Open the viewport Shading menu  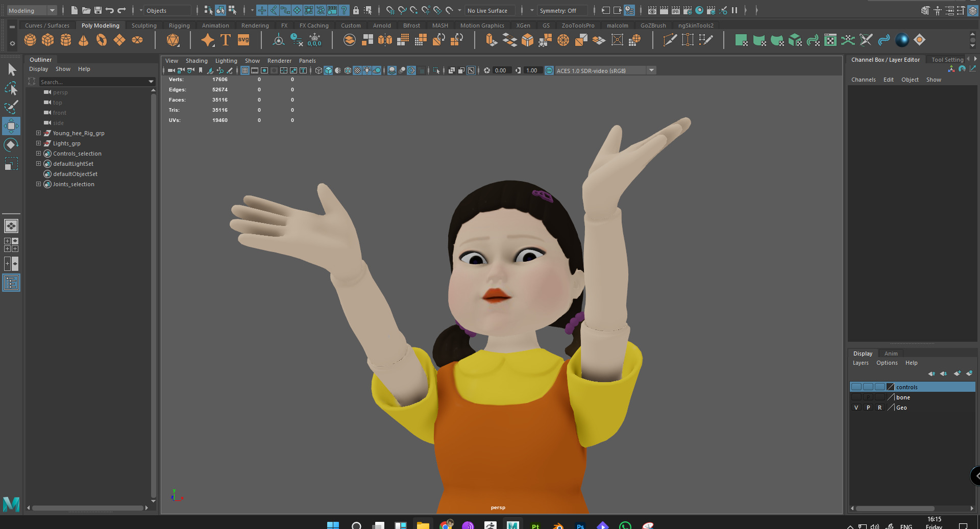tap(197, 61)
